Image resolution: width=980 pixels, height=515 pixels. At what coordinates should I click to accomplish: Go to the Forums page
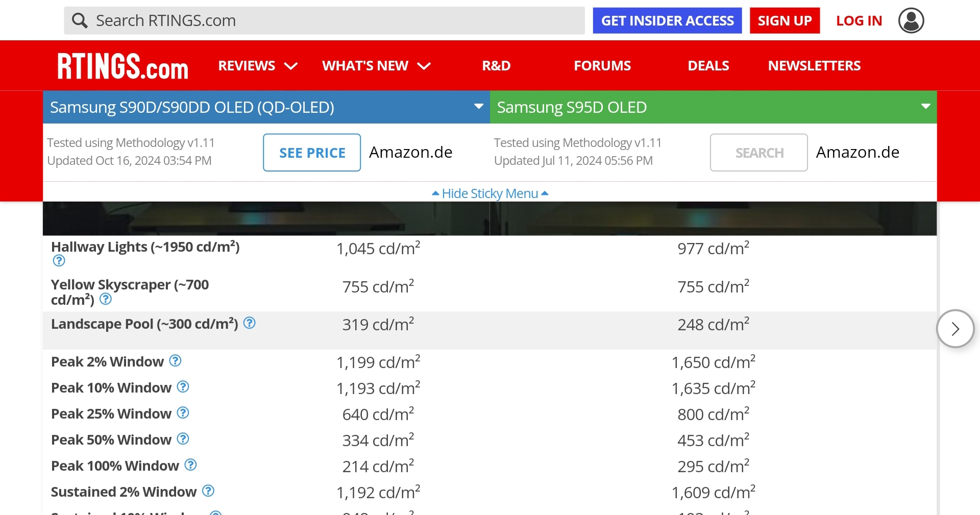tap(602, 66)
